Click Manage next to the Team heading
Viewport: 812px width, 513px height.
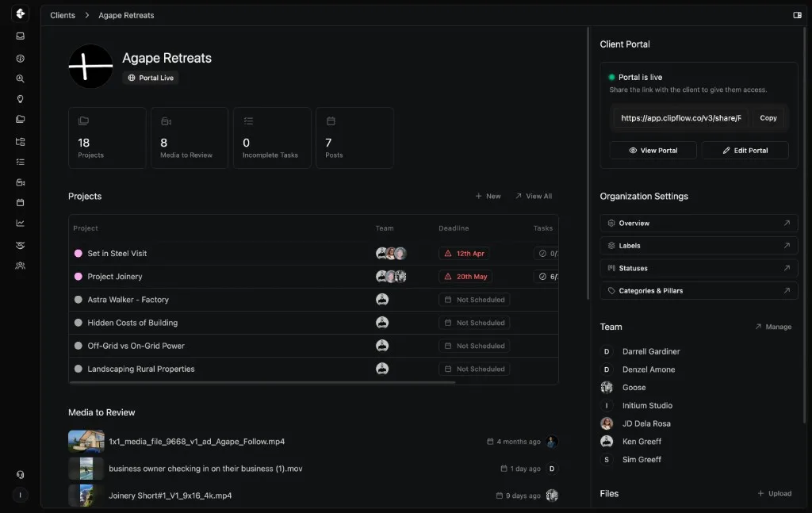[773, 327]
